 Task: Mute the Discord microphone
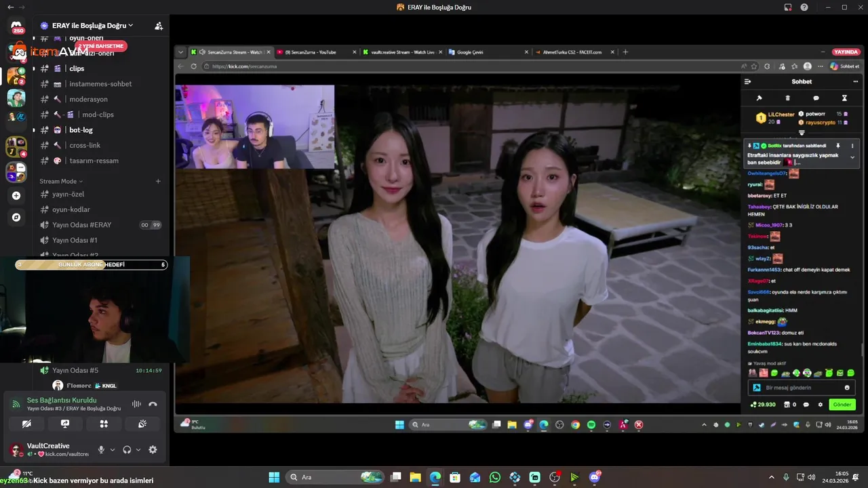(x=101, y=450)
